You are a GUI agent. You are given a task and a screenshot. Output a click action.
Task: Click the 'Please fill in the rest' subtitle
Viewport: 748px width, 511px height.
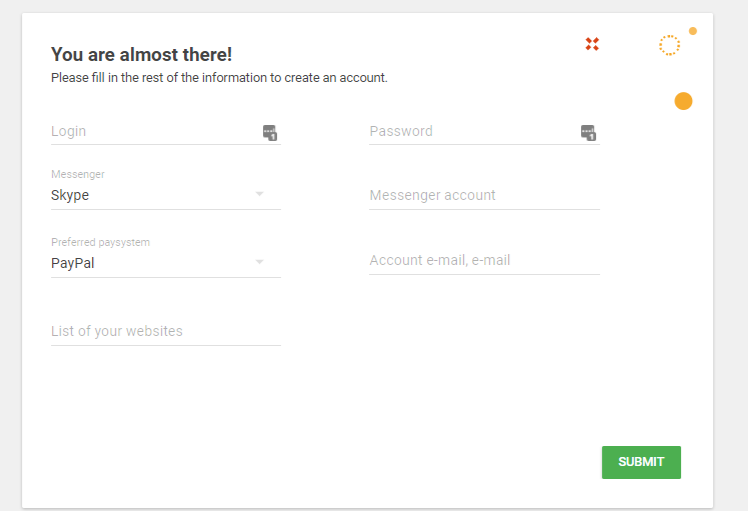tap(219, 78)
